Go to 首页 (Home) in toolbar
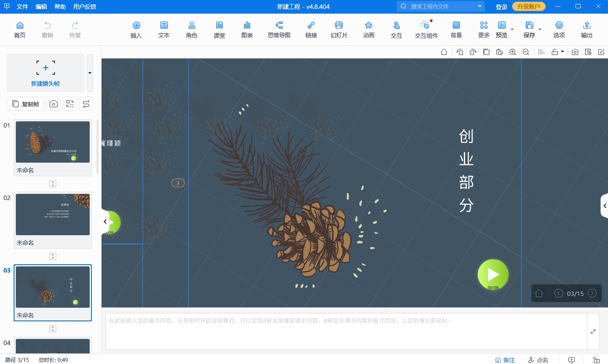 [x=20, y=30]
